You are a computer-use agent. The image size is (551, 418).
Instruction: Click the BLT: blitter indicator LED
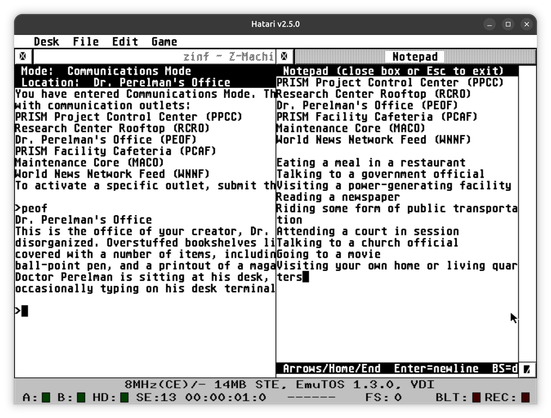(476, 398)
